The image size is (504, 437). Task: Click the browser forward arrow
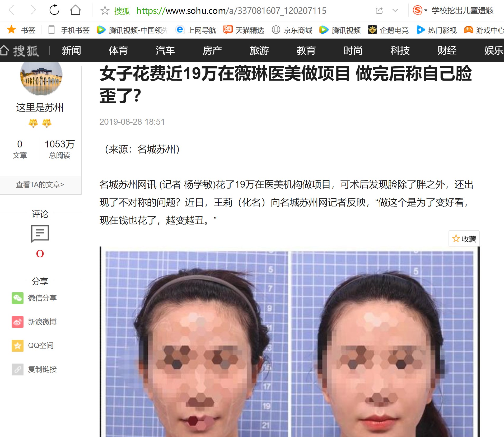[x=33, y=10]
